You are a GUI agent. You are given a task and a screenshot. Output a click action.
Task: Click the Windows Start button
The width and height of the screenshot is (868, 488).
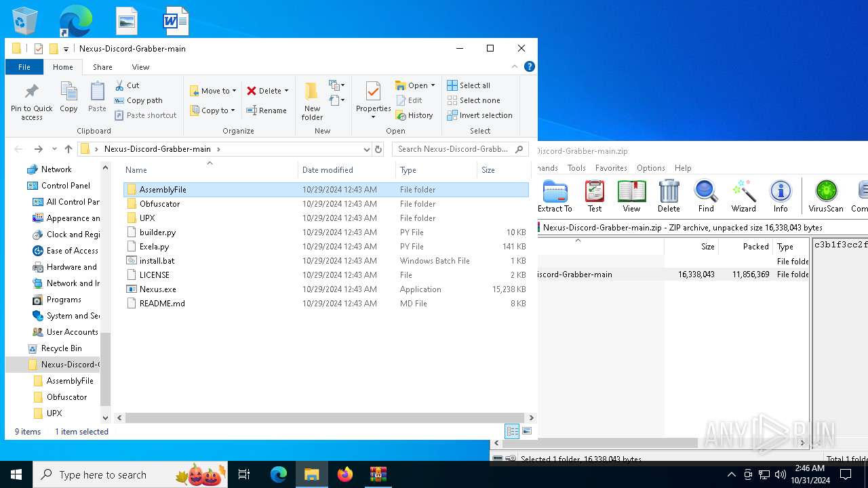pyautogui.click(x=16, y=475)
